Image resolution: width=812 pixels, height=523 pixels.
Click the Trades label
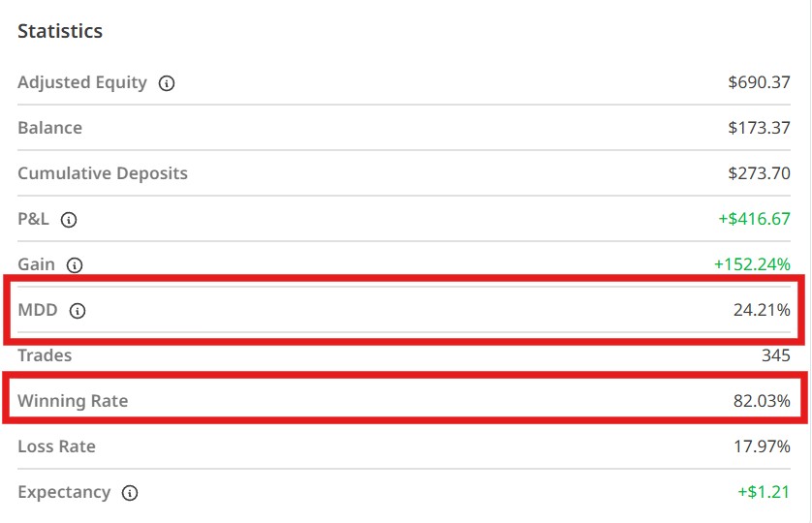coord(45,355)
